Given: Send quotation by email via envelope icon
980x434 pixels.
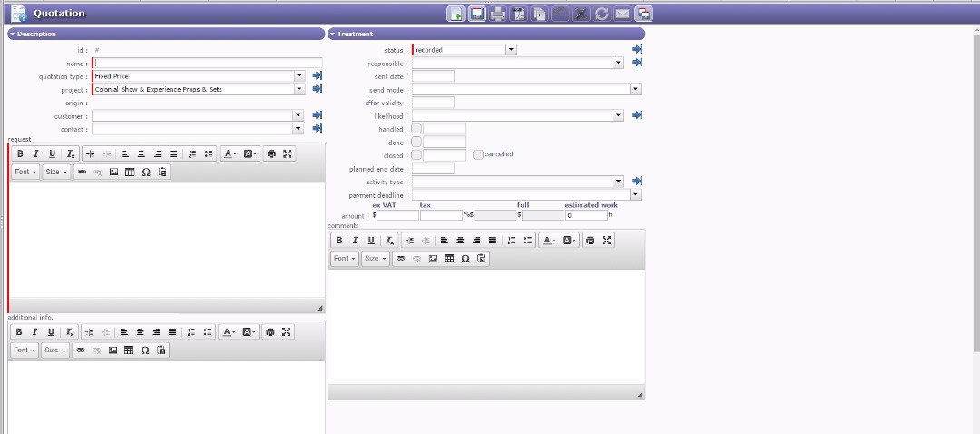Looking at the screenshot, I should (622, 14).
